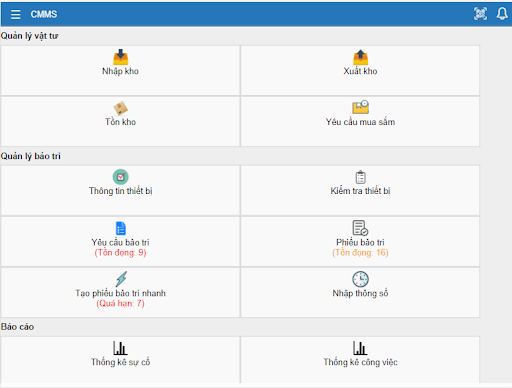The height and width of the screenshot is (388, 512).
Task: Click the Xuất kho outbox icon
Action: coord(360,57)
